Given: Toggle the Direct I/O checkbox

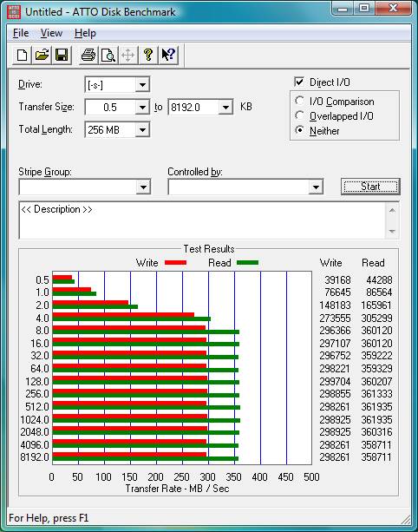Looking at the screenshot, I should click(299, 82).
